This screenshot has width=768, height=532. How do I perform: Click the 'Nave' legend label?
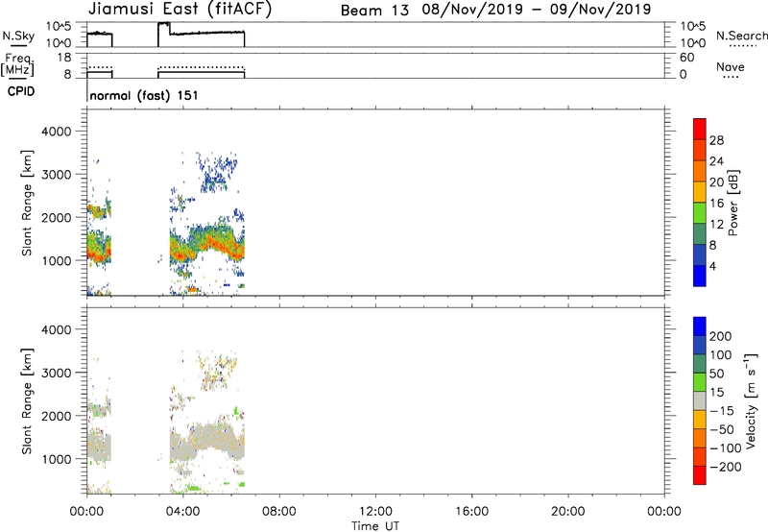point(731,67)
